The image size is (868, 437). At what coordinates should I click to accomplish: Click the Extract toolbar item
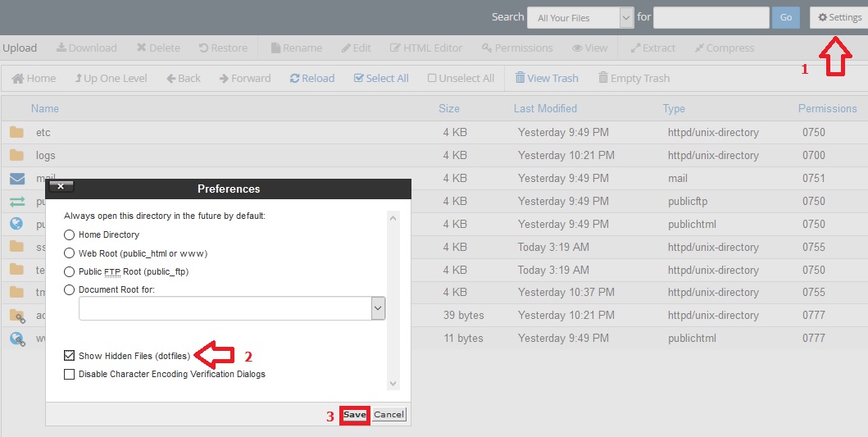point(652,48)
